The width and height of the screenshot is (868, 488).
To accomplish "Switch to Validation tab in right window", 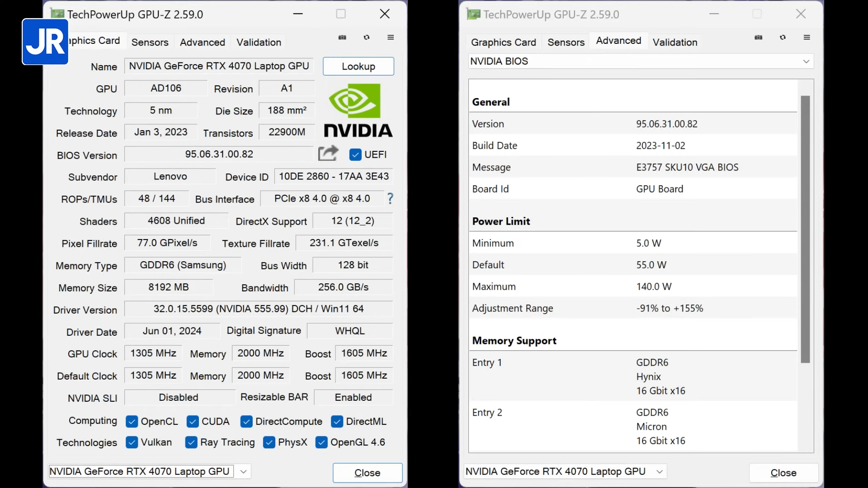I will tap(675, 42).
